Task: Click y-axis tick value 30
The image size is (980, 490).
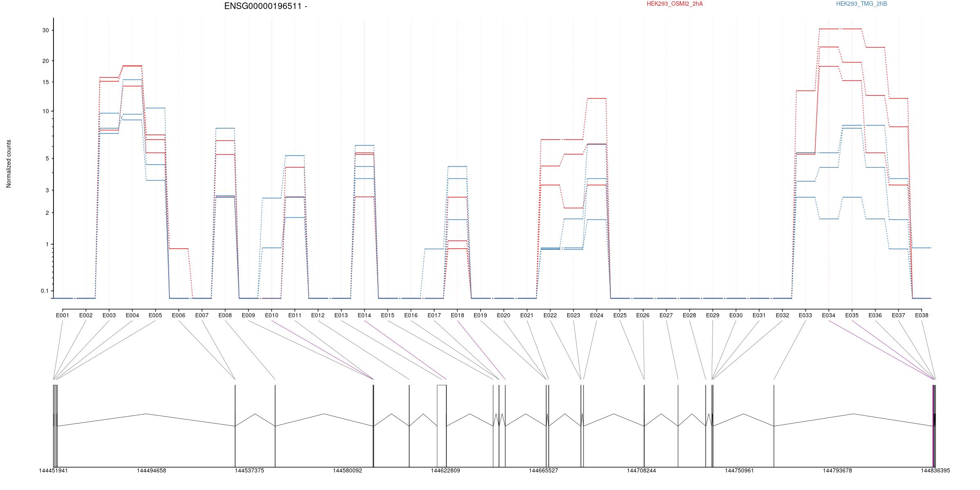Action: click(45, 31)
